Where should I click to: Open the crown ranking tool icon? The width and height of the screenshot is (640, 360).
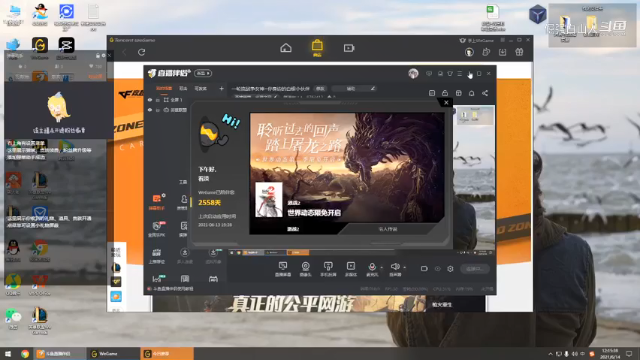[x=157, y=256]
